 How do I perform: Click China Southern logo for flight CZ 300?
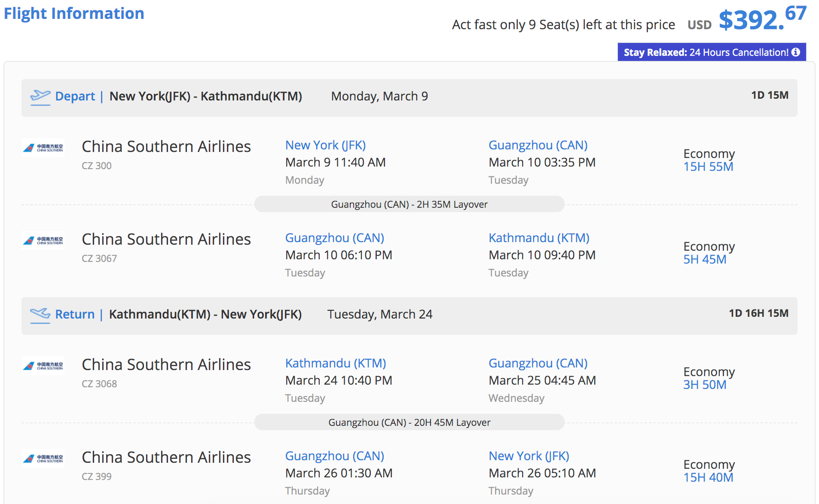tap(43, 148)
